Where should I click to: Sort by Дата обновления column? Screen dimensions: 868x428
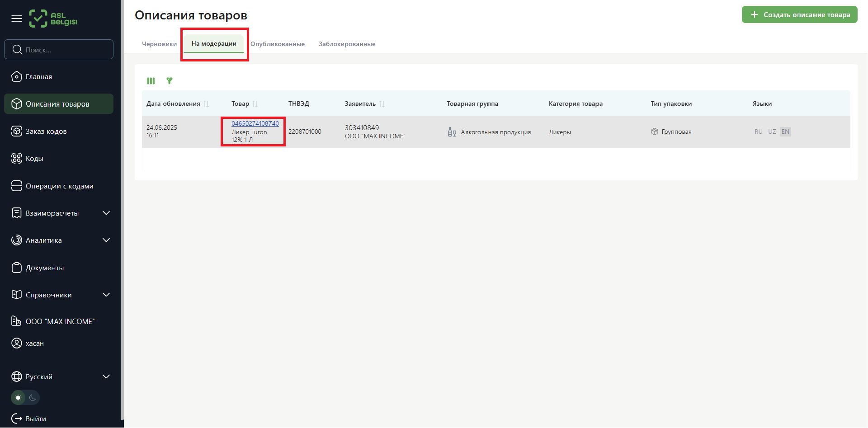(x=206, y=104)
